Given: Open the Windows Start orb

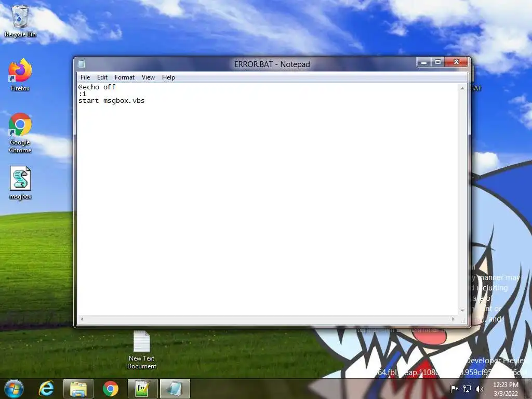Looking at the screenshot, I should point(14,389).
